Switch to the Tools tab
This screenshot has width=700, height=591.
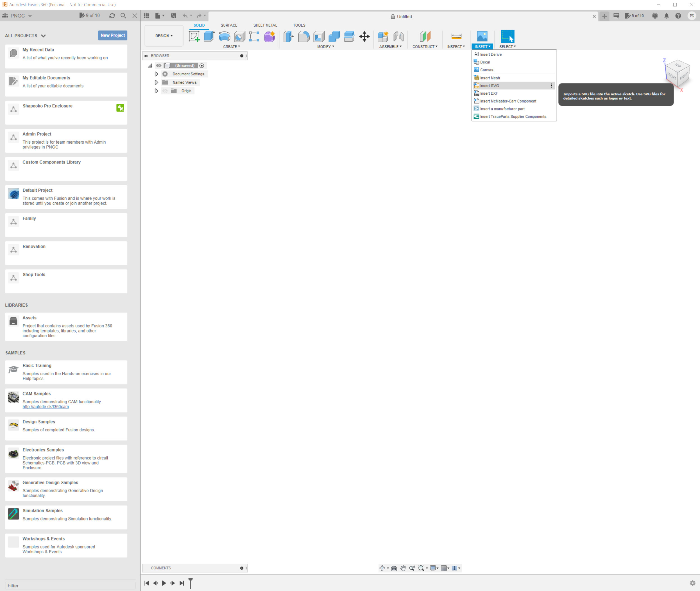(x=299, y=25)
